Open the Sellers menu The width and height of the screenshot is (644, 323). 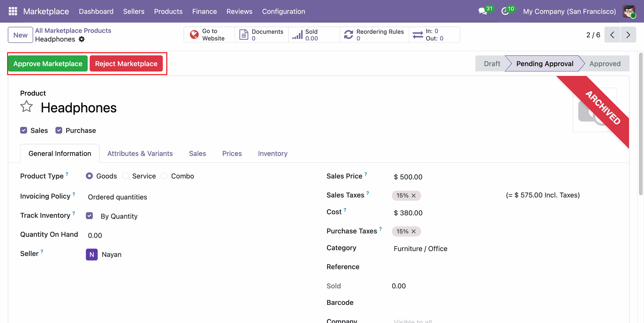tap(134, 11)
